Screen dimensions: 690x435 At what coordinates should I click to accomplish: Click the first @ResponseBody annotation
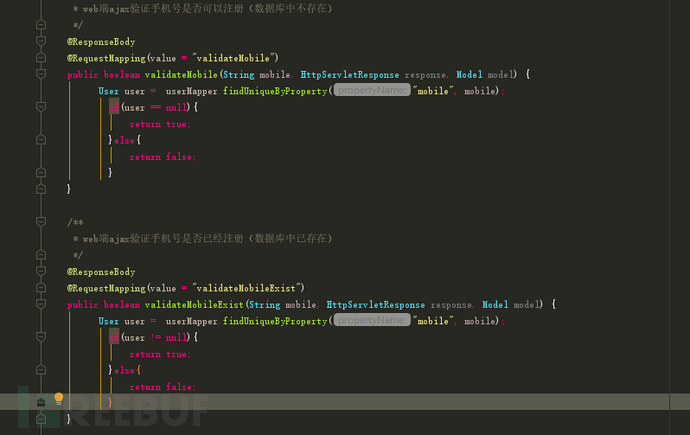[x=101, y=42]
